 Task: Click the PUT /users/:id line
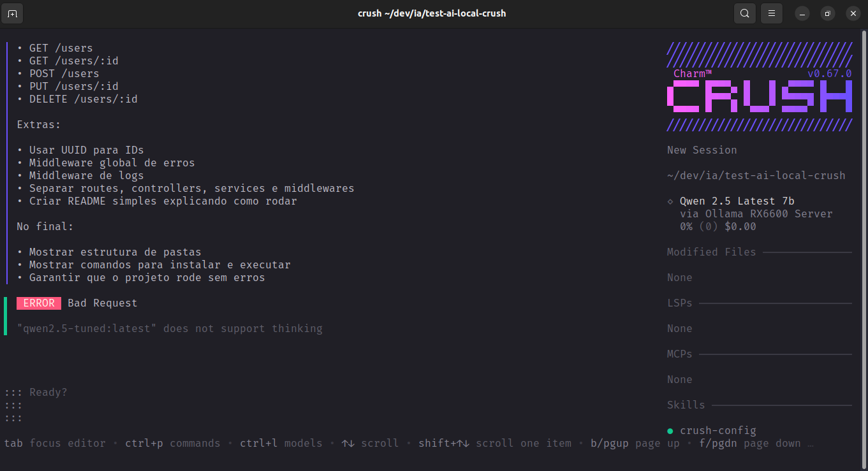point(74,87)
